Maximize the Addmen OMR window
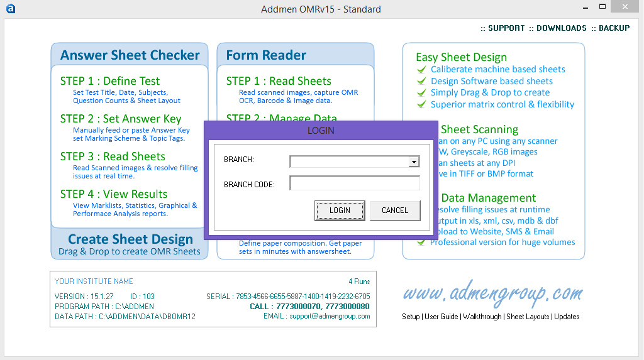Screen dimensions: 644x360 pos(602,6)
